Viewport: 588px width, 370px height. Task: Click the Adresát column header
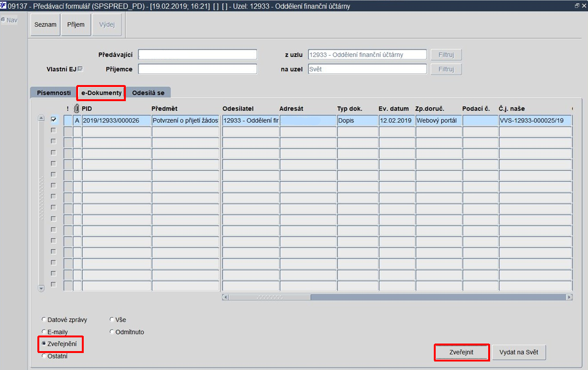coord(291,109)
